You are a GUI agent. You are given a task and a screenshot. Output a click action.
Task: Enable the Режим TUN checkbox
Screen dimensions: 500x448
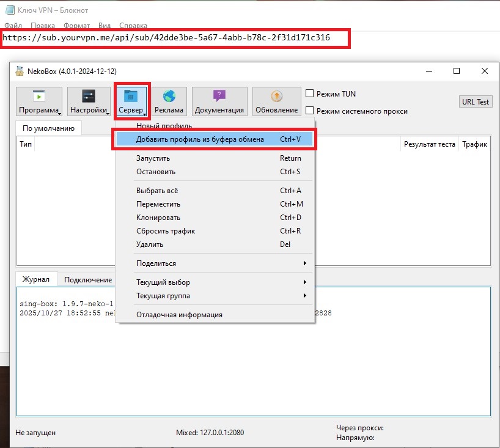click(x=309, y=94)
